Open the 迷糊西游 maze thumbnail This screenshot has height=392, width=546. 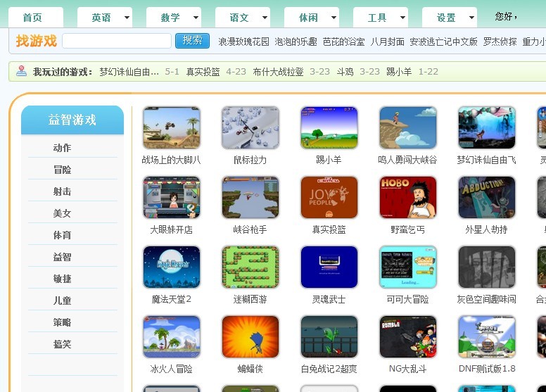pos(250,267)
